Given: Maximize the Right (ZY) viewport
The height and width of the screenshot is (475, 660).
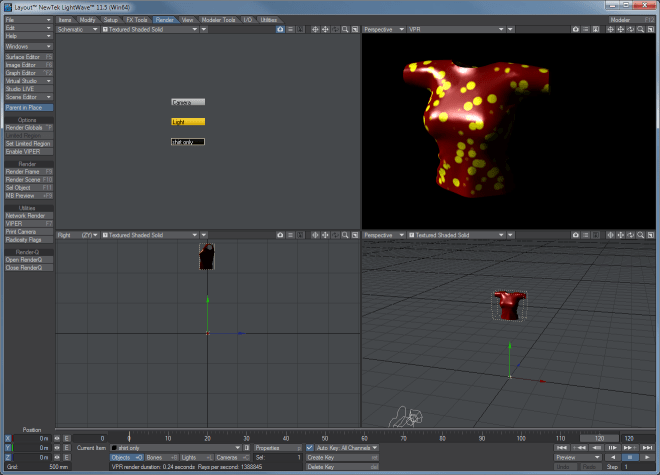Looking at the screenshot, I should (x=355, y=235).
